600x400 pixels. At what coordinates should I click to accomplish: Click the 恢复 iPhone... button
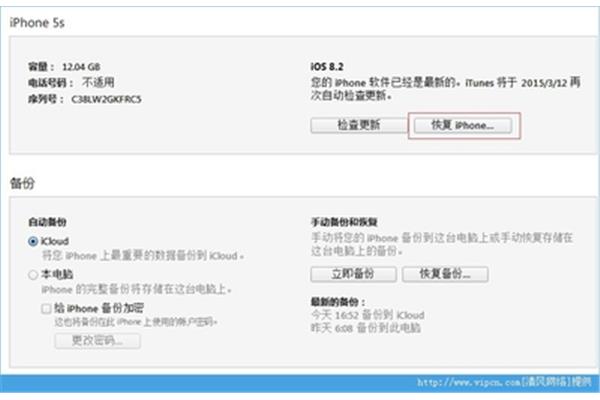click(463, 125)
